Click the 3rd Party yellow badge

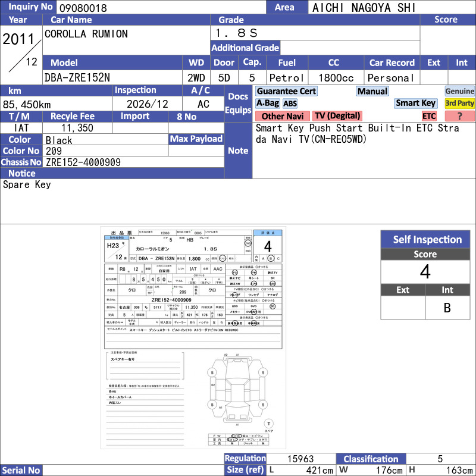point(459,103)
